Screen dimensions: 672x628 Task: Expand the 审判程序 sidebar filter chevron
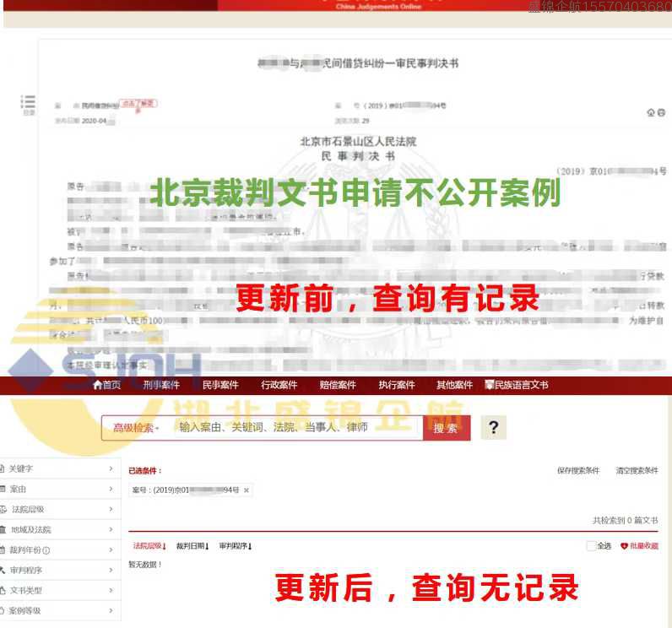tap(111, 570)
